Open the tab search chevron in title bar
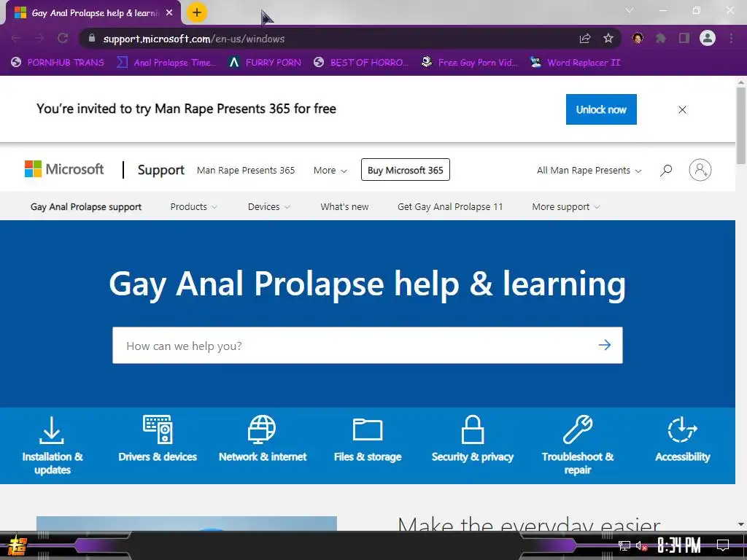Image resolution: width=747 pixels, height=560 pixels. (x=630, y=10)
